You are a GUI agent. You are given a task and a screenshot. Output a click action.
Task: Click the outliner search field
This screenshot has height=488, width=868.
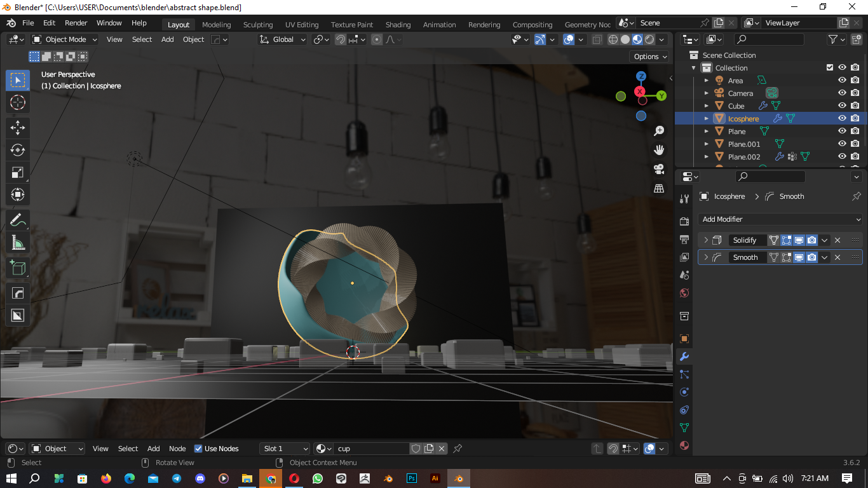point(768,39)
